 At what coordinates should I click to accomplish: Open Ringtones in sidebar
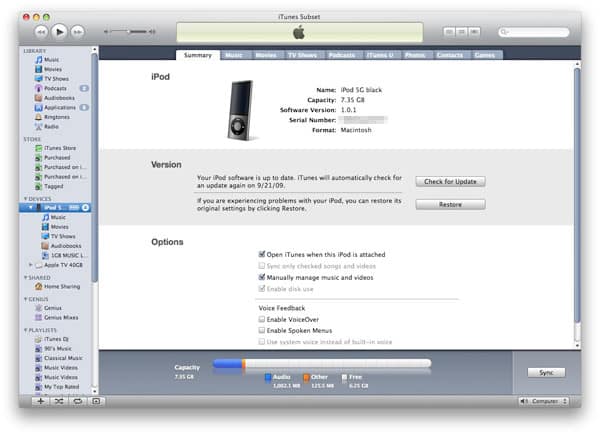point(57,117)
